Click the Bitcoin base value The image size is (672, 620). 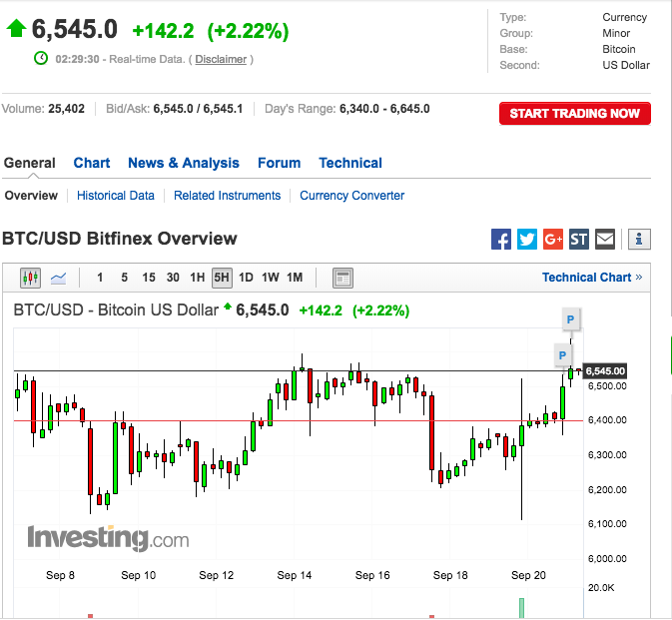click(619, 49)
